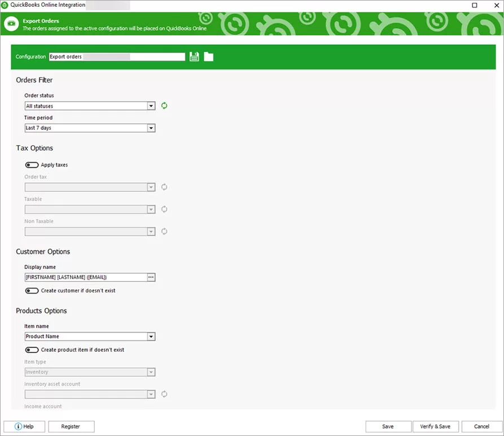Screen dimensions: 504x436
Task: Click the Income account label
Action: point(43,407)
